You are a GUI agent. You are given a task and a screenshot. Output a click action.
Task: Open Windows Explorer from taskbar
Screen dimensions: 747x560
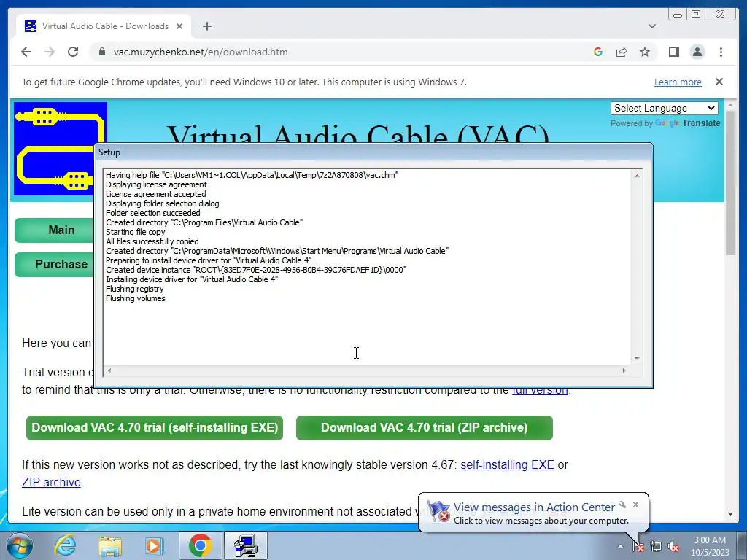point(110,545)
